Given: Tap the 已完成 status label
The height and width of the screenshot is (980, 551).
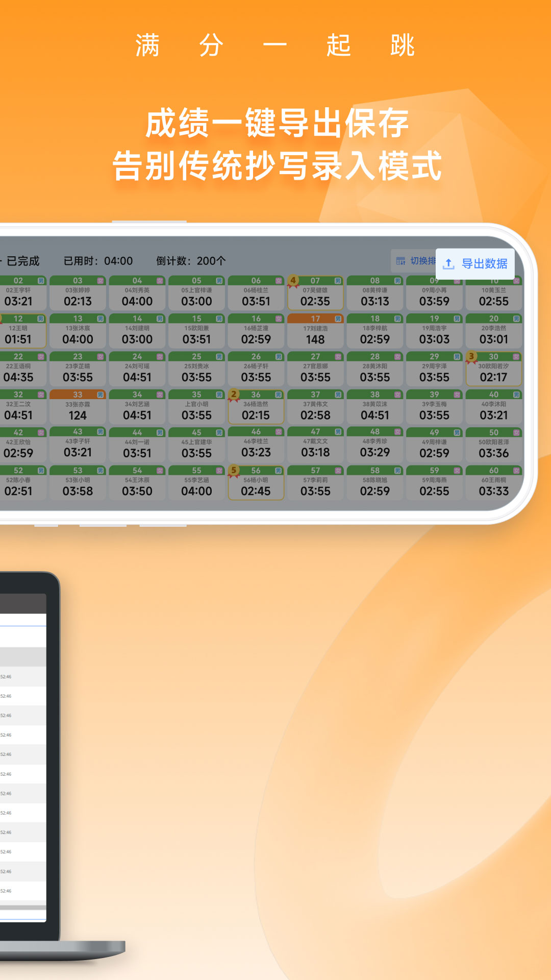Looking at the screenshot, I should point(22,261).
